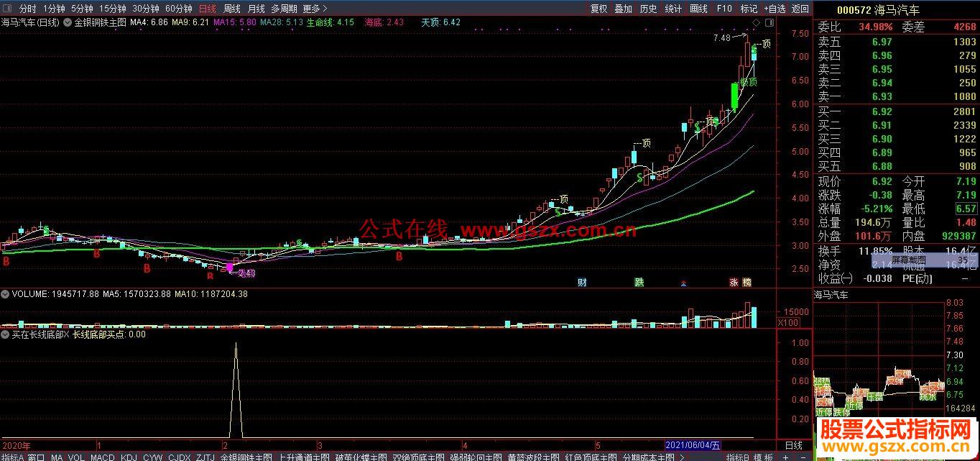The width and height of the screenshot is (980, 461).
Task: Switch to 月线 monthly chart
Action: [x=256, y=9]
